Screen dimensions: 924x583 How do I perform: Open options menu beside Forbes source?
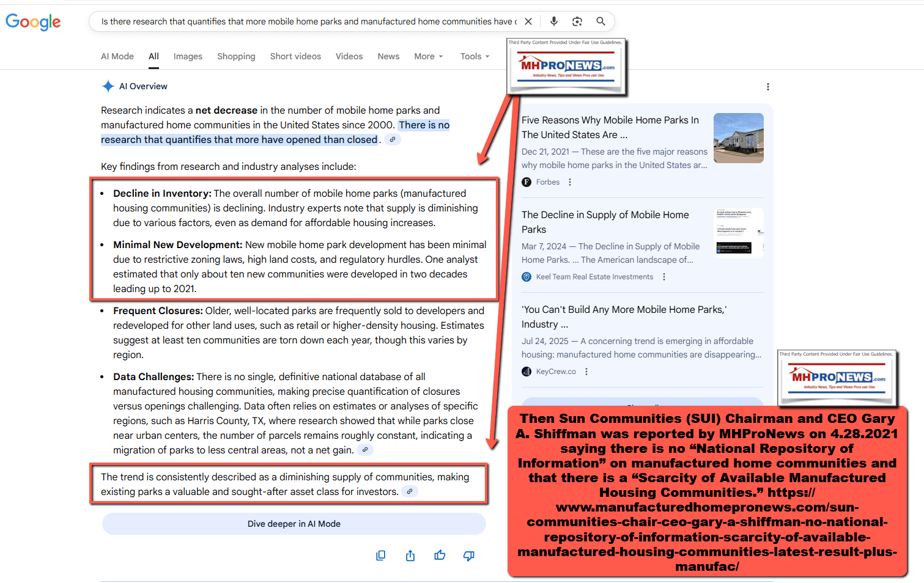[x=570, y=182]
